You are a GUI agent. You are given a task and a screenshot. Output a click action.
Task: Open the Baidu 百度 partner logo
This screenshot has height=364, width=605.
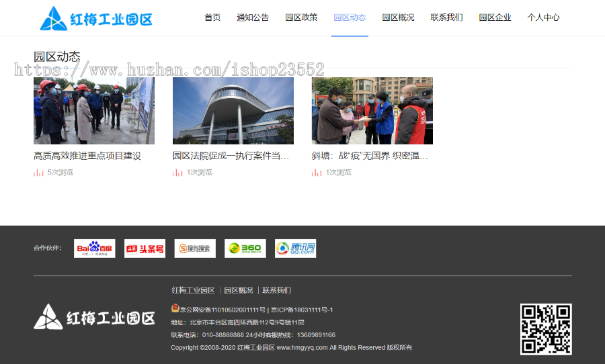point(95,248)
